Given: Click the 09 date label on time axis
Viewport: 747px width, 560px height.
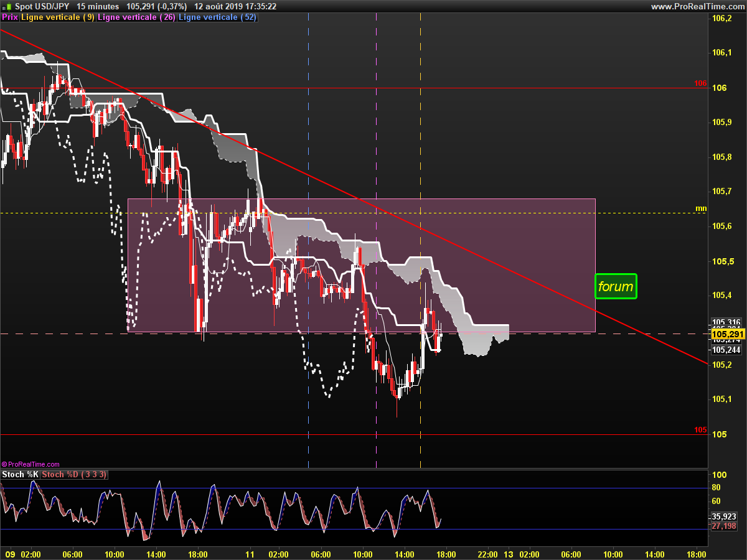Looking at the screenshot, I should pyautogui.click(x=10, y=554).
